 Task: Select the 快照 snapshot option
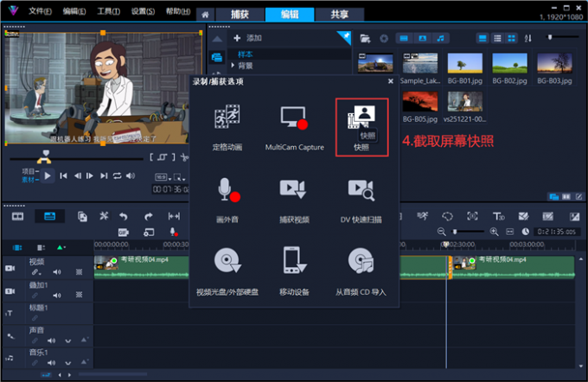[x=361, y=127]
